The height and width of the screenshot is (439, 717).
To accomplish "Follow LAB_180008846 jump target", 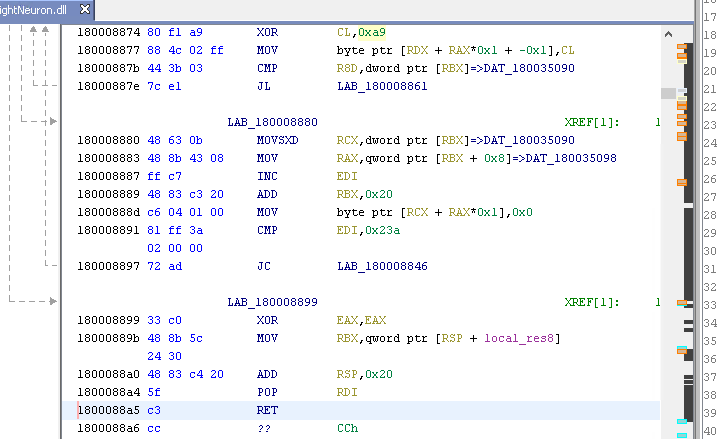I will [x=382, y=266].
